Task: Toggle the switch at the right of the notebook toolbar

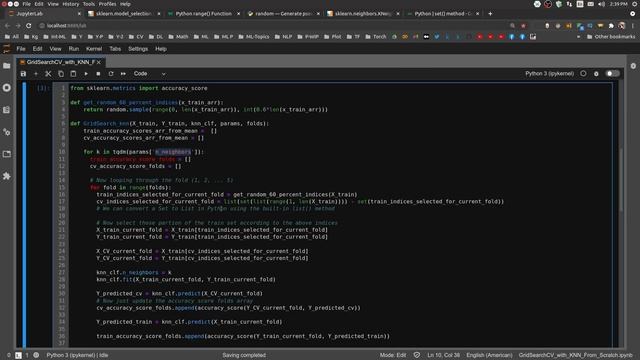Action: pyautogui.click(x=612, y=73)
